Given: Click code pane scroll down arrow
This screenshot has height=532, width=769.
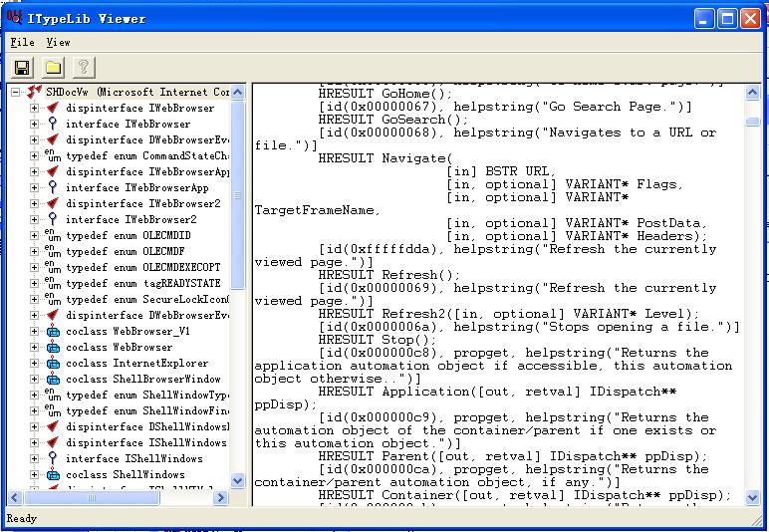Looking at the screenshot, I should [x=752, y=498].
